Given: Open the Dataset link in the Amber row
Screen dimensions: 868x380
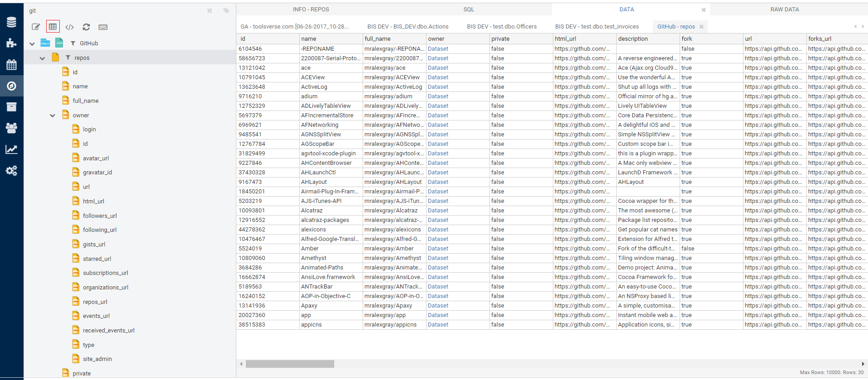Looking at the screenshot, I should pyautogui.click(x=438, y=249).
